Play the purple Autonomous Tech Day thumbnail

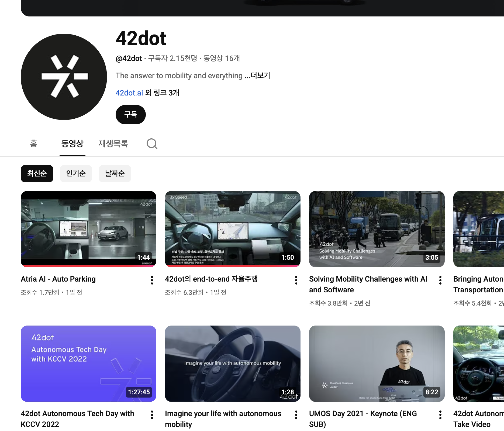pos(88,364)
